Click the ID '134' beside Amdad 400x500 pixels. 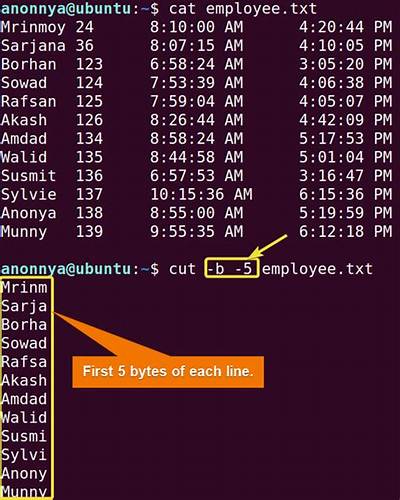[x=89, y=139]
